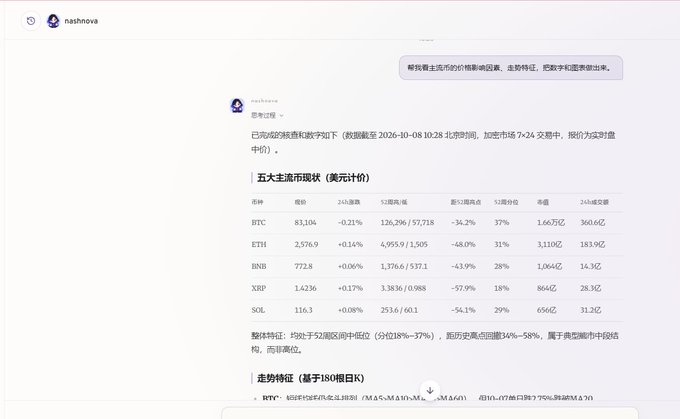Click BTC range 126,296 / 57,718

click(x=407, y=223)
